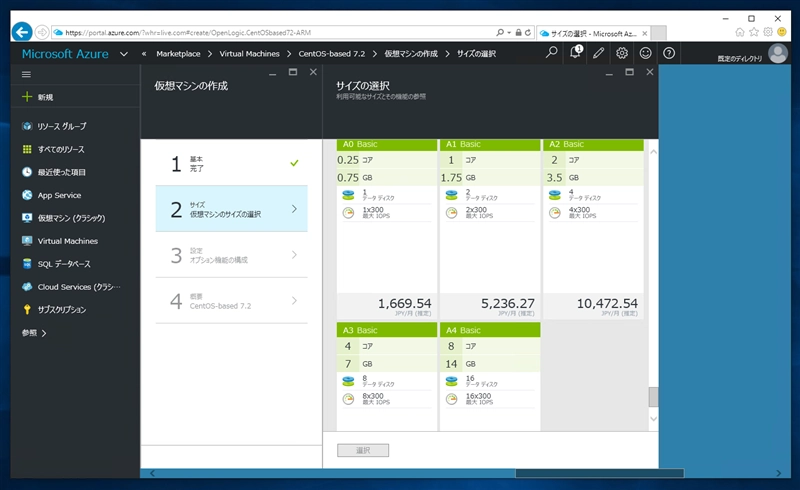Open a new browser tab
Viewport: 800px width, 490px height.
659,33
